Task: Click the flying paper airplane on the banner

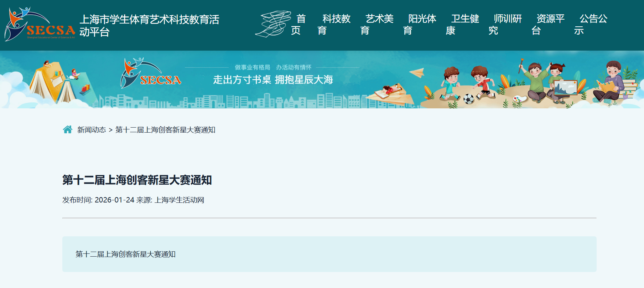Action: pyautogui.click(x=417, y=73)
